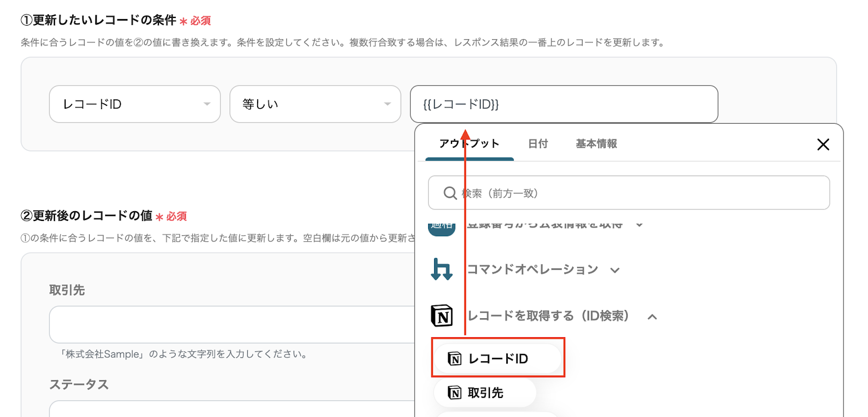Click the ステータス field label
Screen dimensions: 868x417
79,384
